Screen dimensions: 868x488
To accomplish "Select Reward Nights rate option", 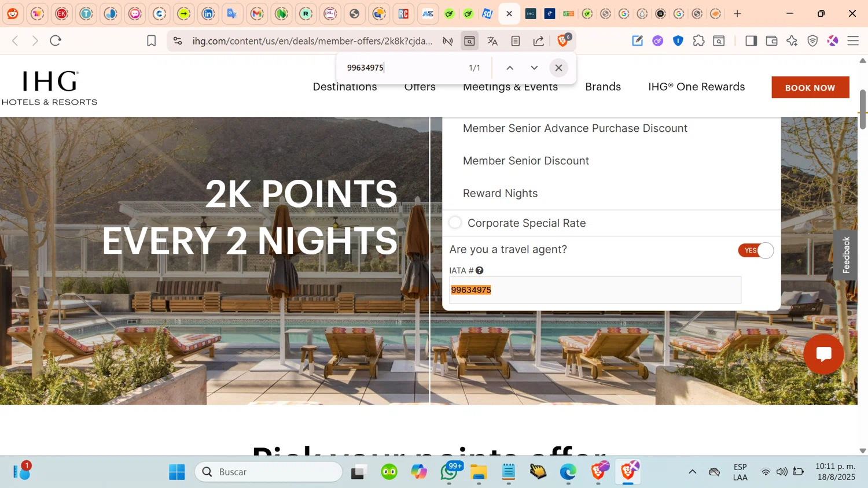I will [x=501, y=193].
